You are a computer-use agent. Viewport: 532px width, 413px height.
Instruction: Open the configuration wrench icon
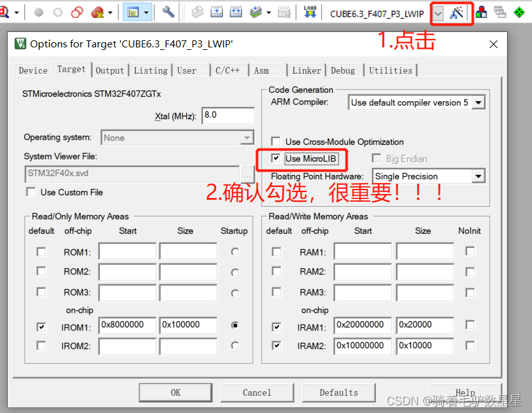click(x=168, y=12)
